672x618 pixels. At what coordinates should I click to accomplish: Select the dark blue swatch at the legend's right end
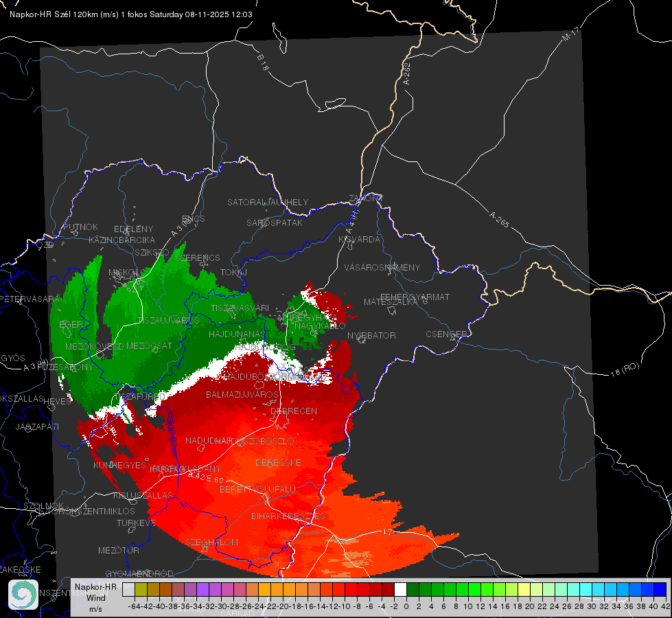660,589
